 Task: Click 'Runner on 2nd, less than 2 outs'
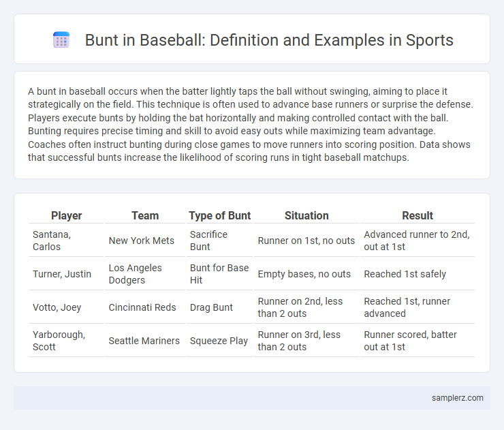coord(306,307)
